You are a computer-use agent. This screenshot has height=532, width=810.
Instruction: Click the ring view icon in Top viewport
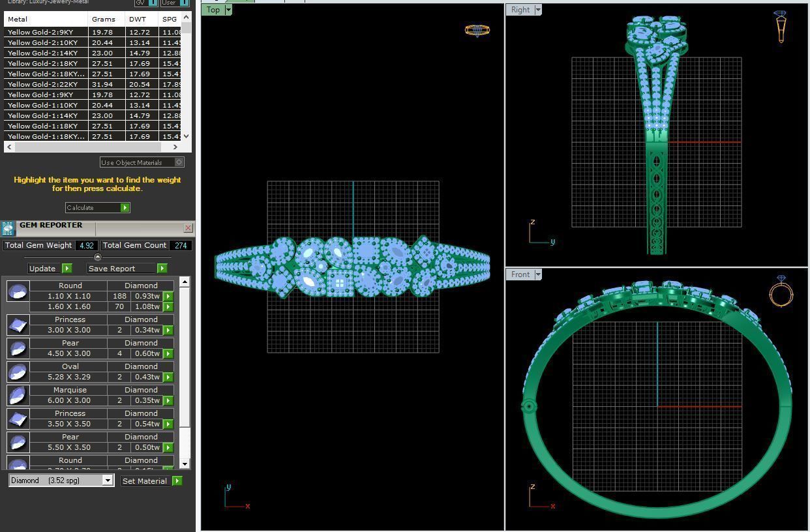477,30
